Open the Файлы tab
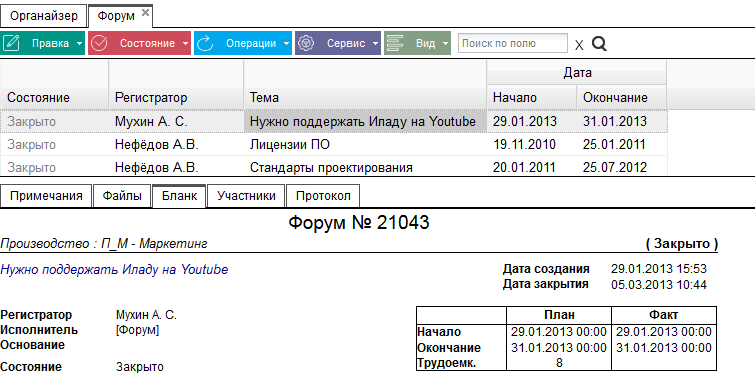The width and height of the screenshot is (755, 375). click(x=122, y=196)
